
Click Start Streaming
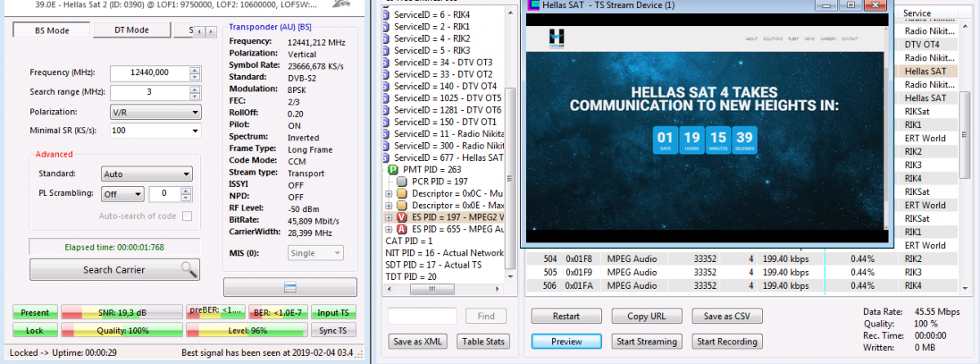coord(647,341)
